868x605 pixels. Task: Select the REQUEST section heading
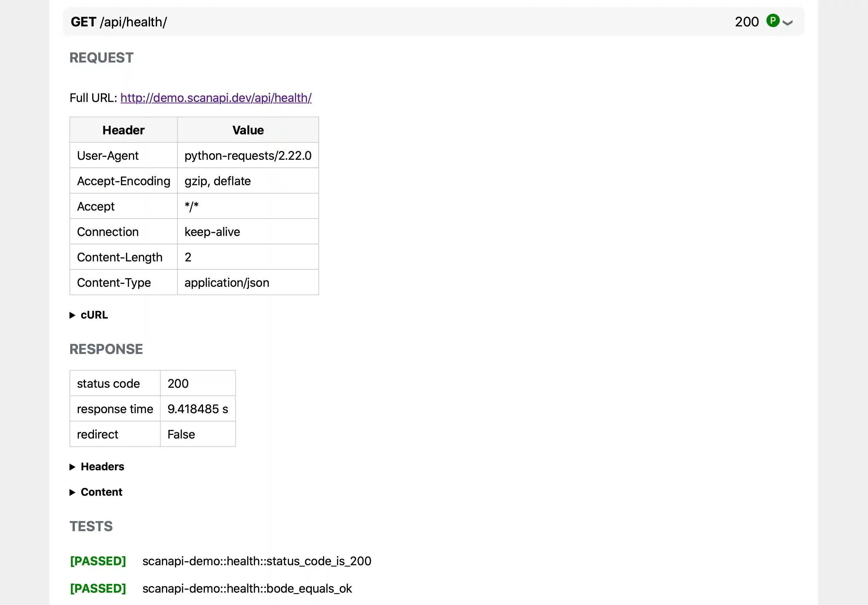coord(101,57)
